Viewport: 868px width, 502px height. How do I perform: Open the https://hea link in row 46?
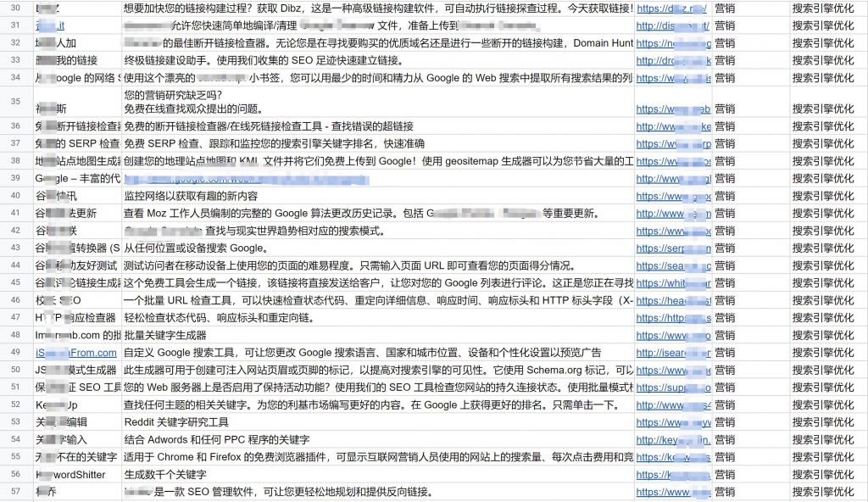[674, 301]
